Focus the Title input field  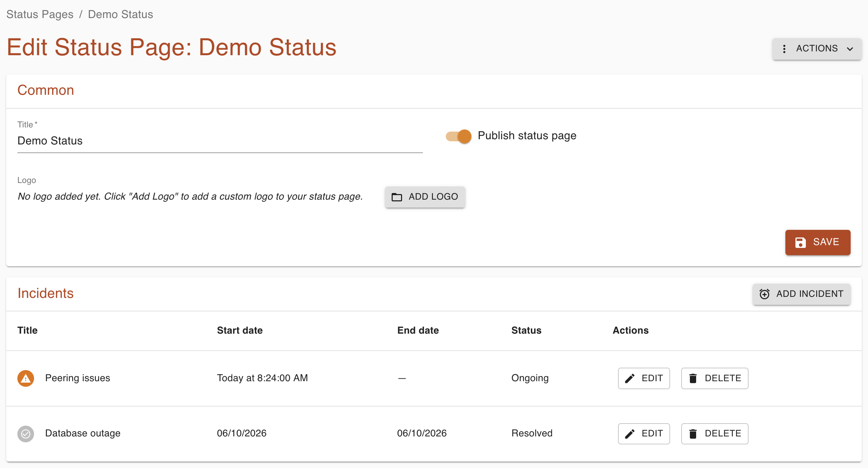[x=220, y=141]
